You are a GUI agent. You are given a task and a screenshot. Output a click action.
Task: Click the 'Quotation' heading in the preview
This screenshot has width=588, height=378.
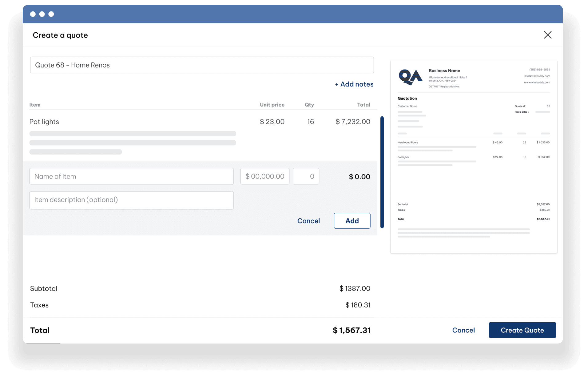coord(407,99)
